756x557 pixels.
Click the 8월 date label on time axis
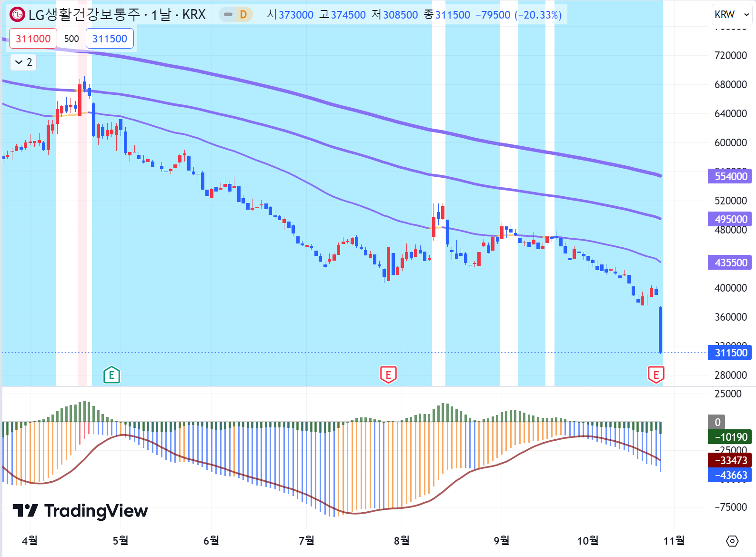402,540
